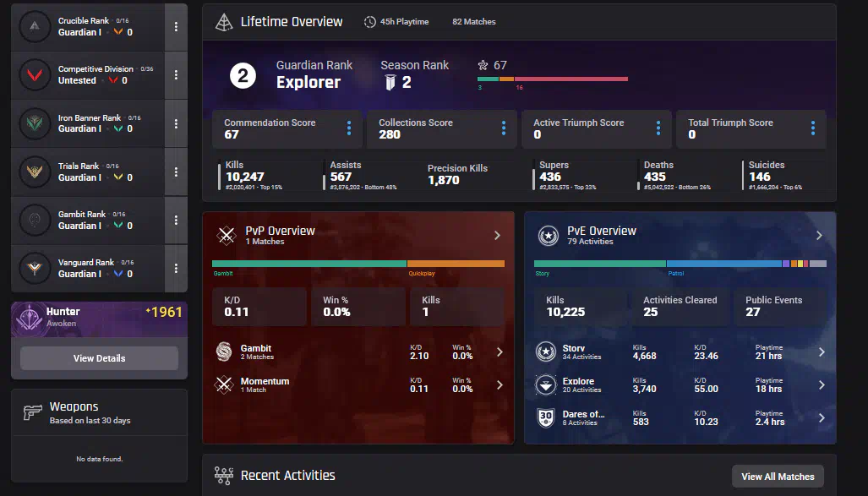
Task: Click the PvE Story/Patrol distribution bar
Action: point(680,264)
